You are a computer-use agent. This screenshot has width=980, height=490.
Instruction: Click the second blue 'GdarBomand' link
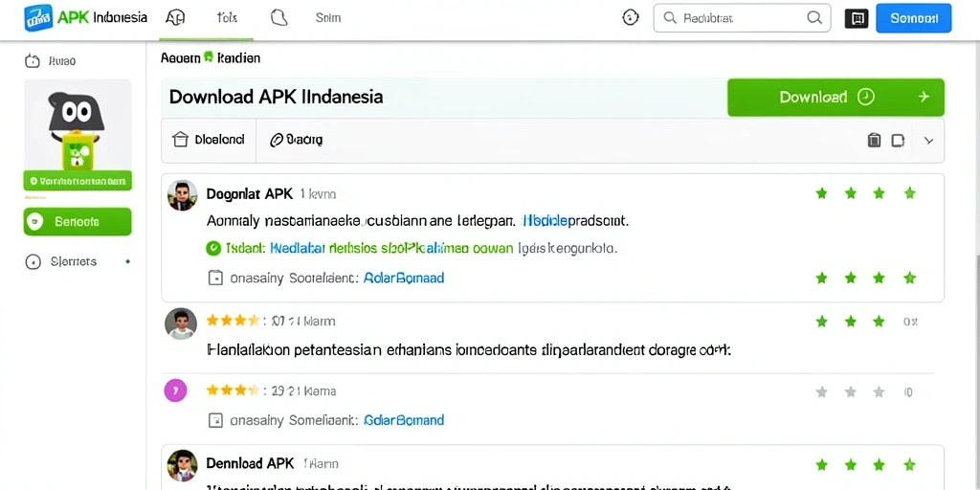[404, 420]
